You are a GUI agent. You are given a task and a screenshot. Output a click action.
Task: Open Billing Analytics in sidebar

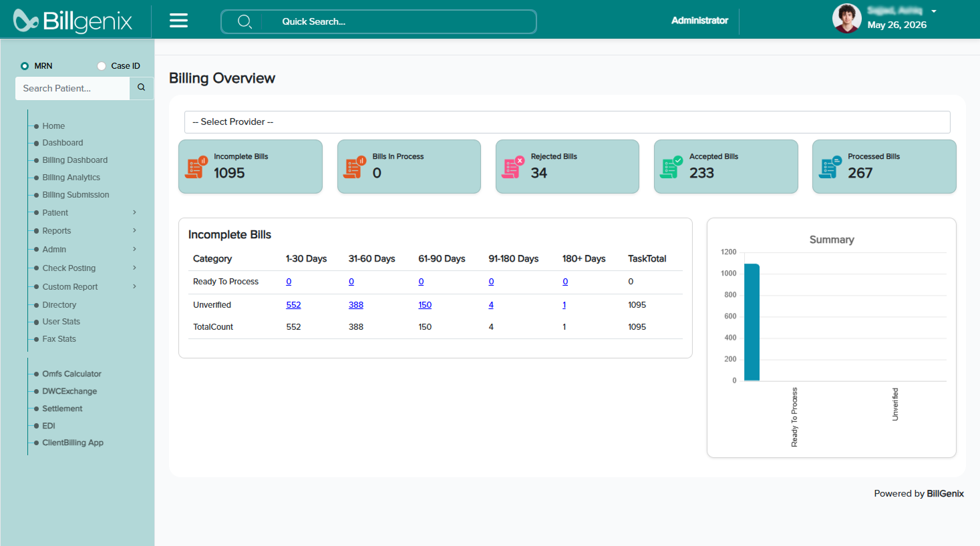pos(71,178)
